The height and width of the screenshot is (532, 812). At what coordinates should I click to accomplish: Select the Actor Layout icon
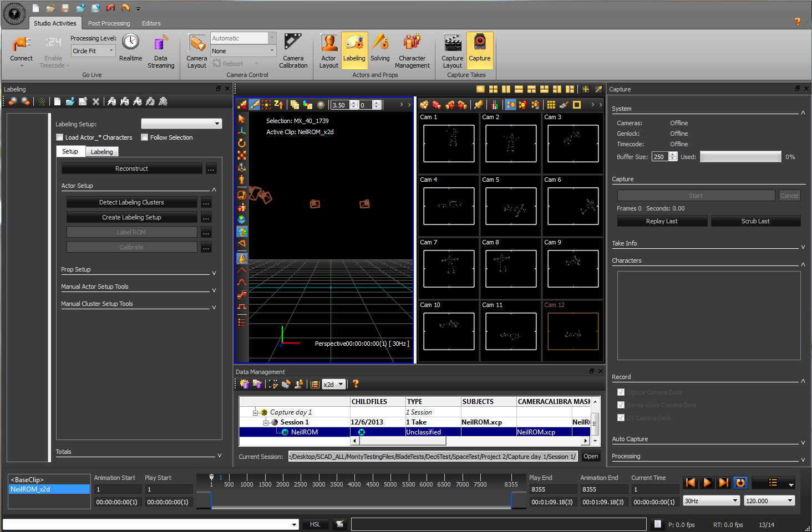point(328,44)
